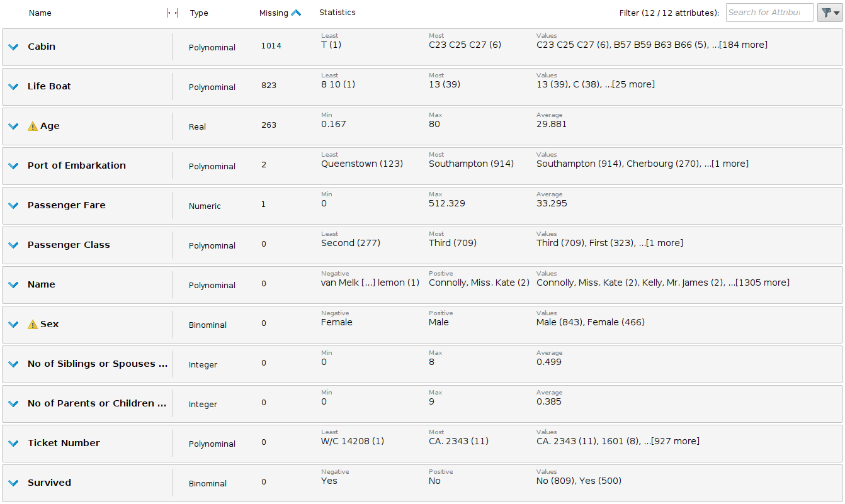Expand the Passenger Class attribute
The height and width of the screenshot is (504, 845).
(x=13, y=245)
